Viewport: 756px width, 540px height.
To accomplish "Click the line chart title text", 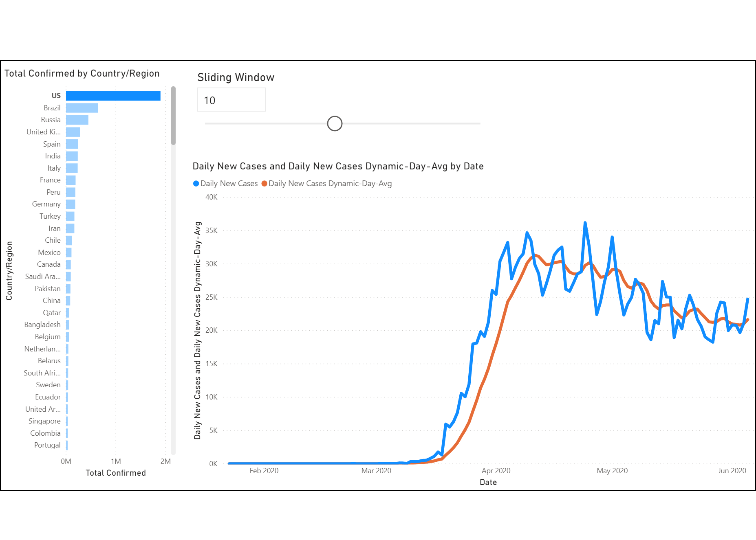I will [338, 166].
